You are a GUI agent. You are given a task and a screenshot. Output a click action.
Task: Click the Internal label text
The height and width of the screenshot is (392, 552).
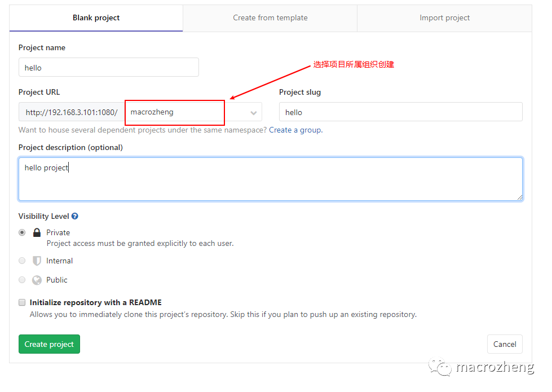pyautogui.click(x=60, y=261)
